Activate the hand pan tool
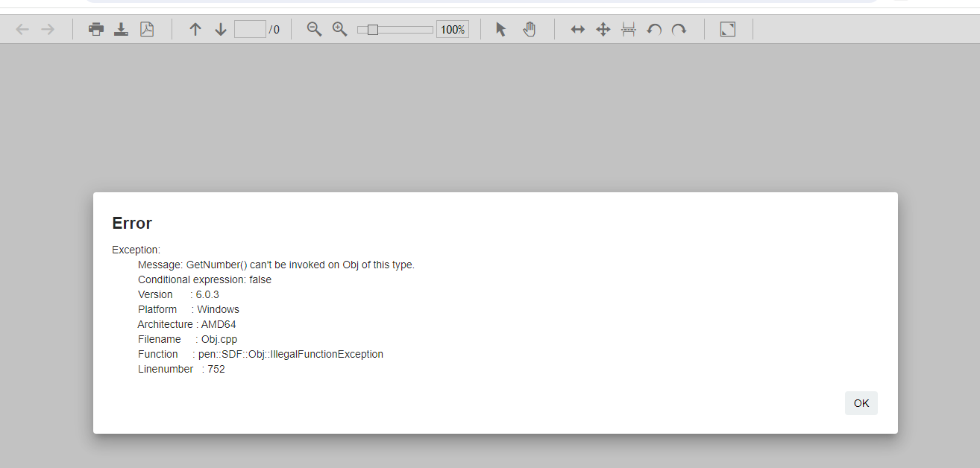 [x=529, y=29]
